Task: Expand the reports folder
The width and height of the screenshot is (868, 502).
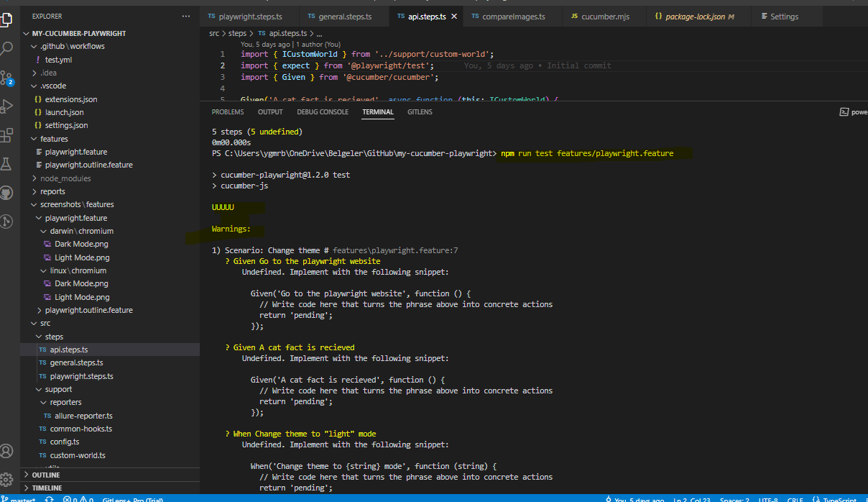Action: tap(50, 191)
